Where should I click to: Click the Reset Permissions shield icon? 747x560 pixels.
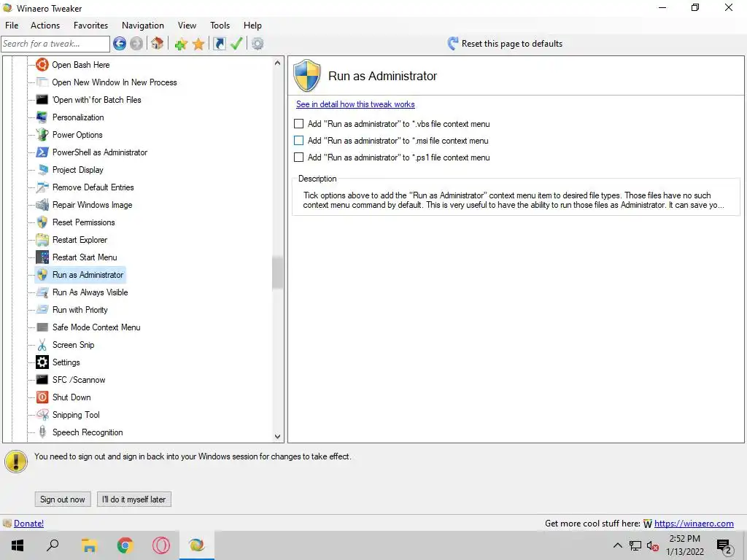click(x=42, y=222)
